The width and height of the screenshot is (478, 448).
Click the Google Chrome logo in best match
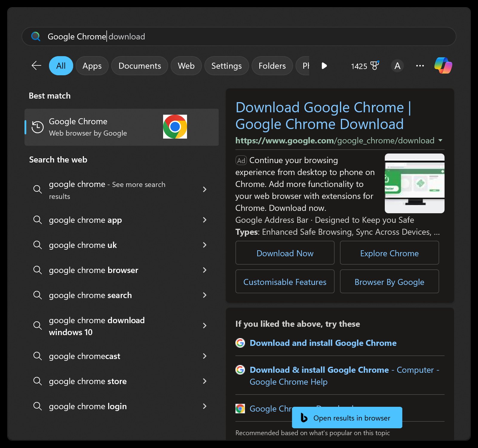[175, 127]
